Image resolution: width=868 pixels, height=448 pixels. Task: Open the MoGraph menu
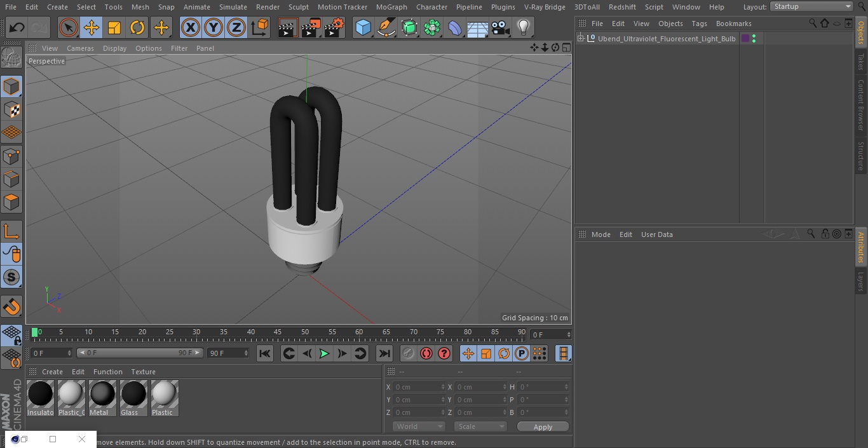click(391, 7)
